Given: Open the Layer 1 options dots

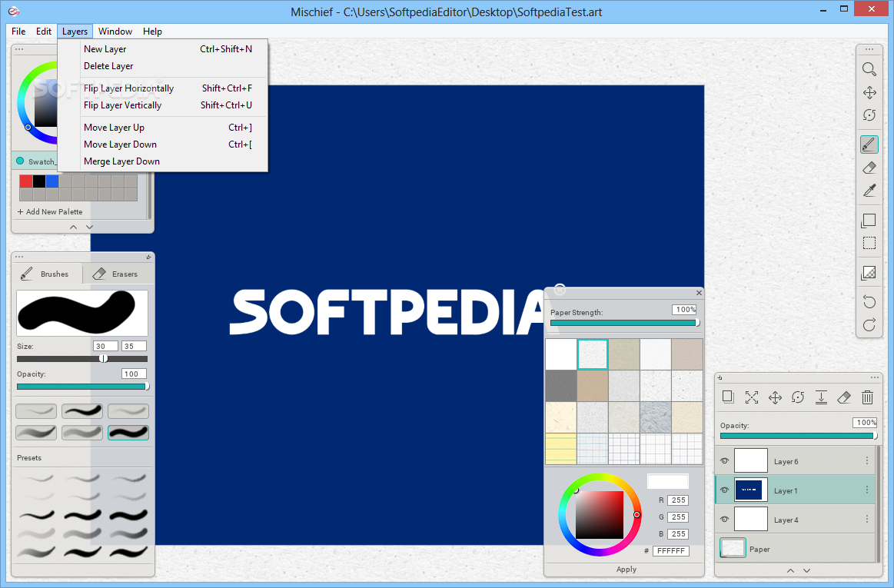Looking at the screenshot, I should pyautogui.click(x=867, y=490).
